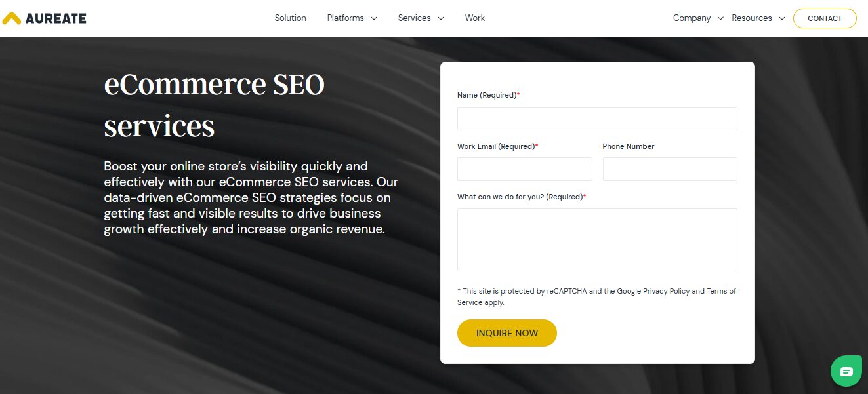Open the live chat widget
This screenshot has height=394, width=868.
[846, 372]
